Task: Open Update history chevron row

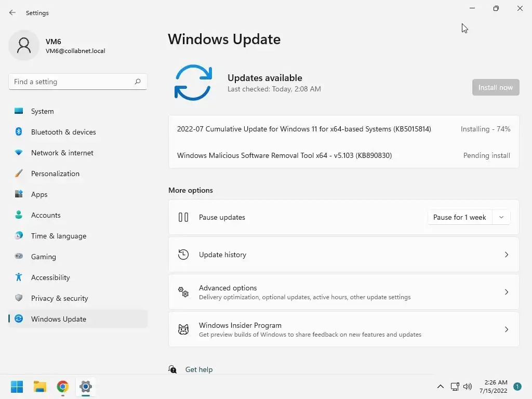Action: coord(344,255)
